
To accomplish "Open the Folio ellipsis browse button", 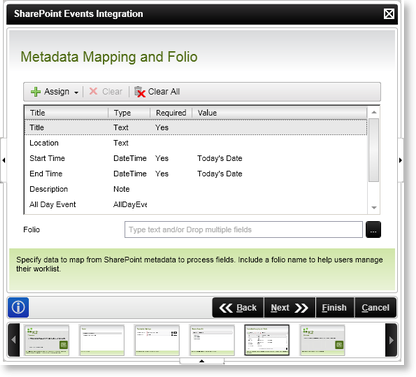I will click(x=373, y=230).
